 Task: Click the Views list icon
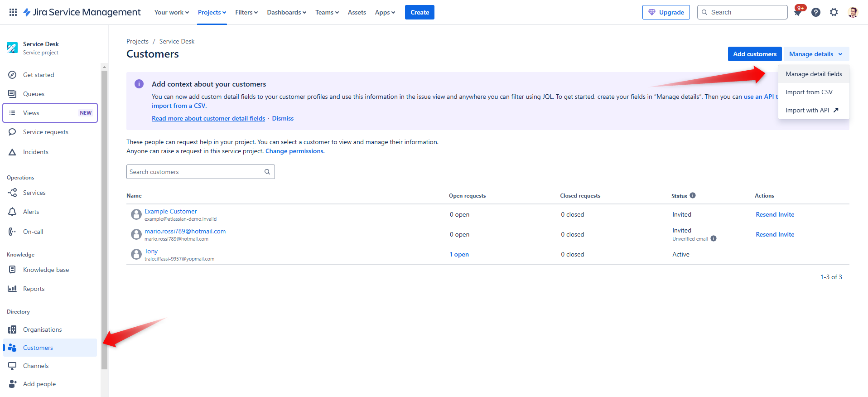pyautogui.click(x=13, y=113)
